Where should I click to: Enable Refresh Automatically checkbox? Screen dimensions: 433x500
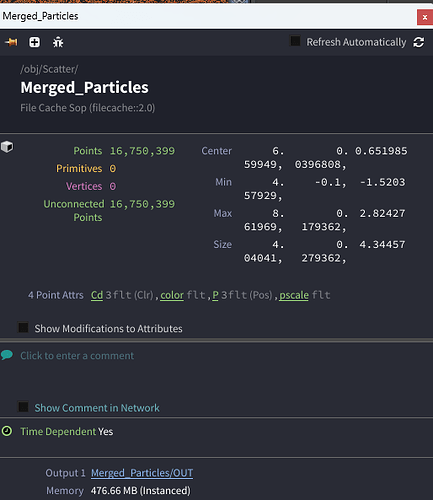pyautogui.click(x=295, y=41)
